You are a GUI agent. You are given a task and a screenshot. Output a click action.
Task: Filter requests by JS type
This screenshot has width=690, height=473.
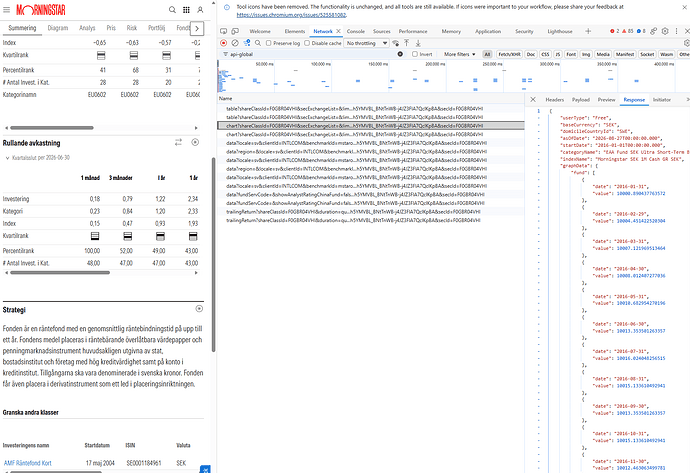(558, 54)
